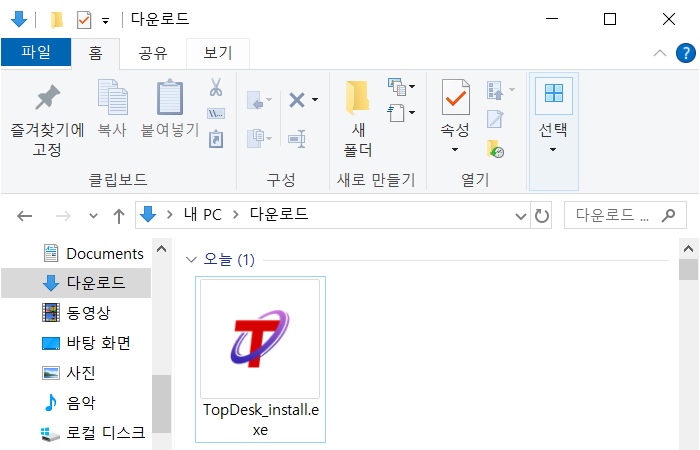Screen dimensions: 700x450
Task: Click the Paste shortcut icon
Action: pyautogui.click(x=216, y=139)
